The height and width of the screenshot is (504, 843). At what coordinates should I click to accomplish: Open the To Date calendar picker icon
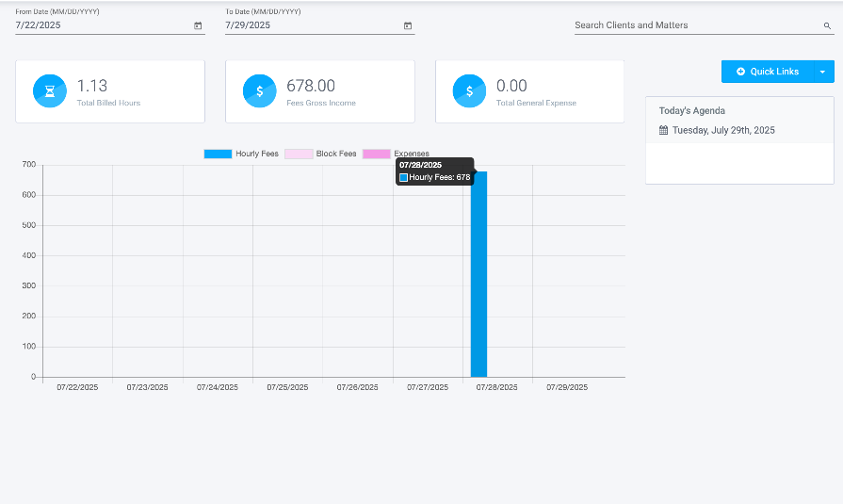point(408,25)
